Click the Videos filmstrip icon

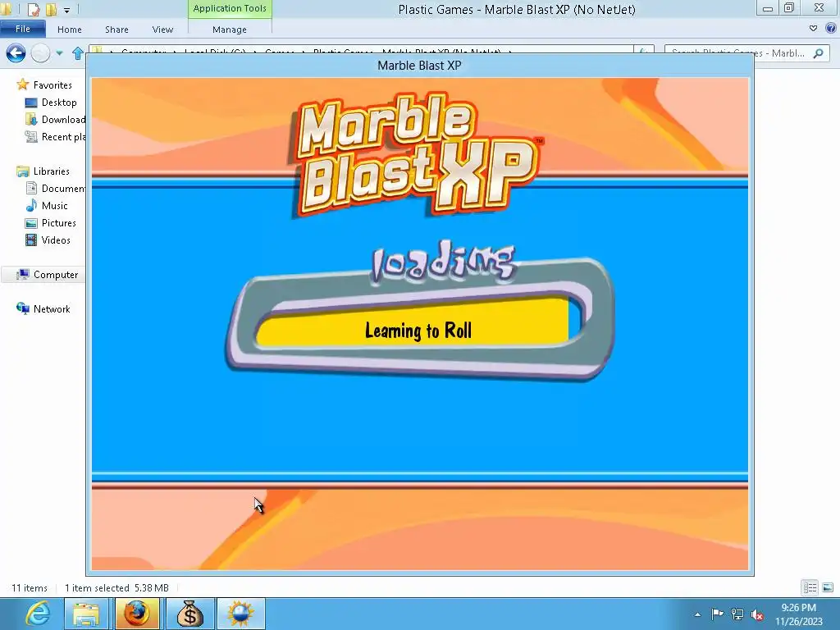[x=31, y=240]
